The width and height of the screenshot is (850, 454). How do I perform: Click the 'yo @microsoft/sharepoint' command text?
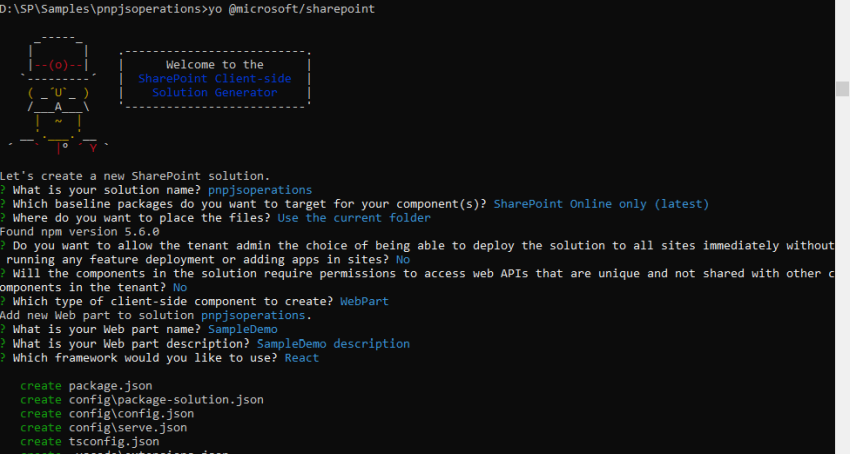coord(292,9)
